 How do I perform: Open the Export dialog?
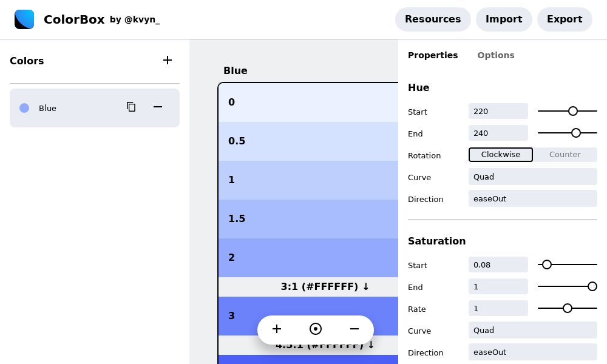565,19
